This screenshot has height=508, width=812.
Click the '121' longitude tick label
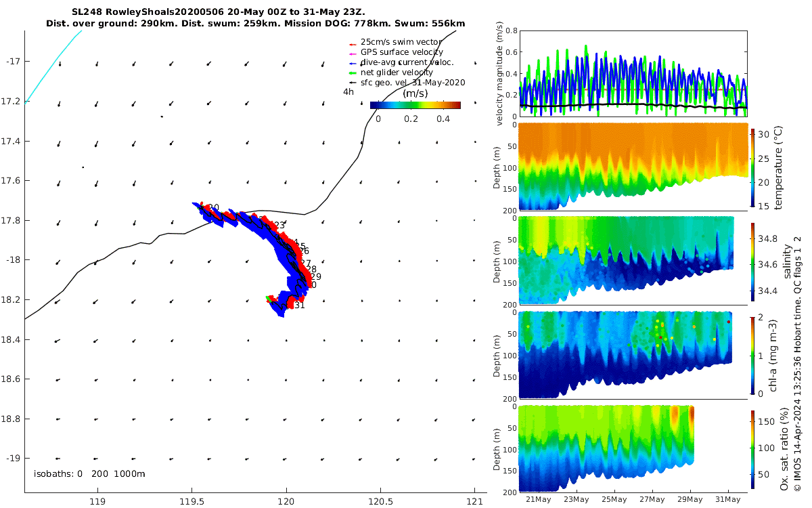(x=475, y=502)
